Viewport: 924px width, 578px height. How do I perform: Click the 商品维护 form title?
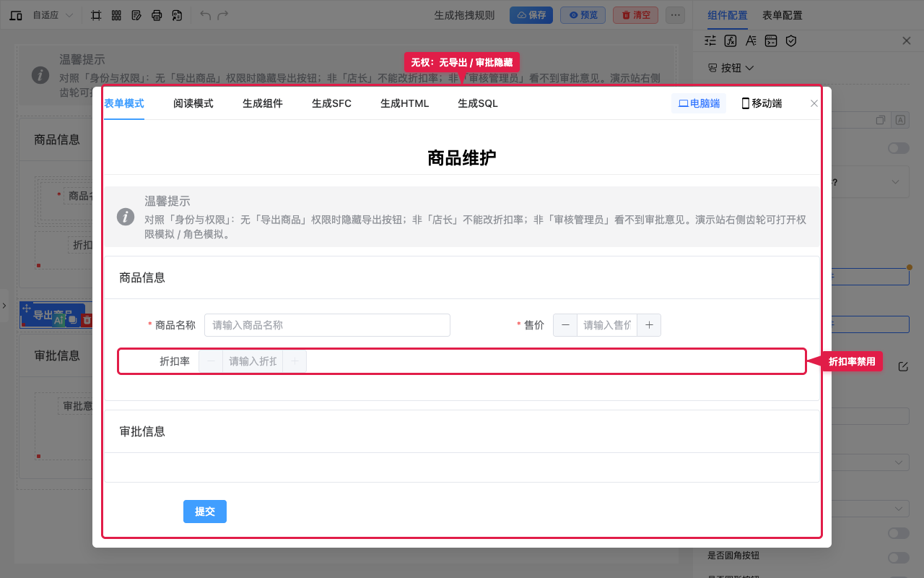pos(462,158)
